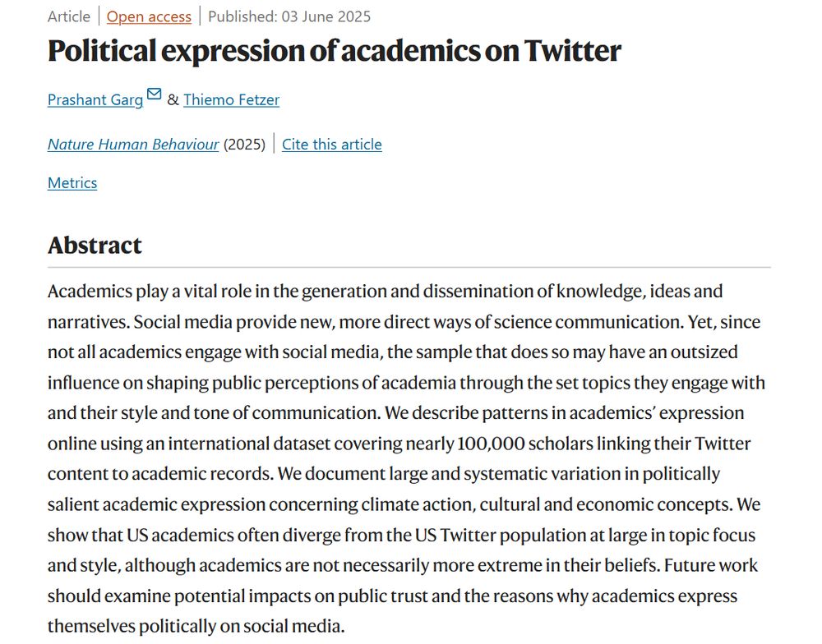Click the Abstract section heading
Image resolution: width=822 pixels, height=644 pixels.
95,246
